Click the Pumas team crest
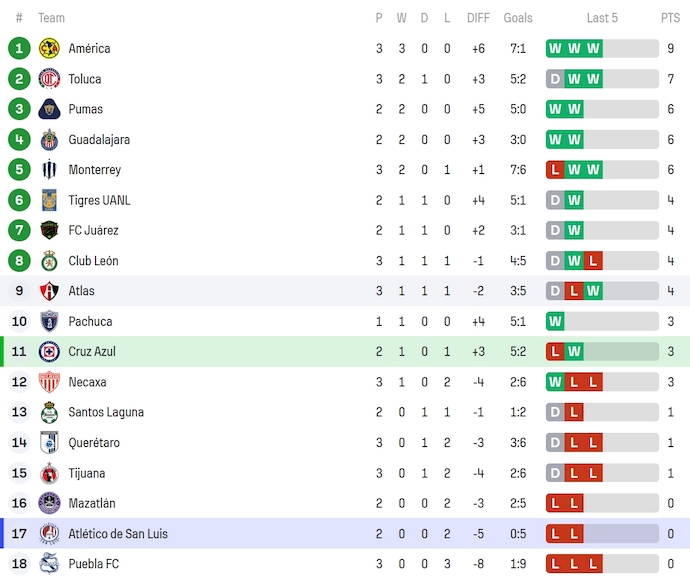690x586 pixels. [x=49, y=109]
